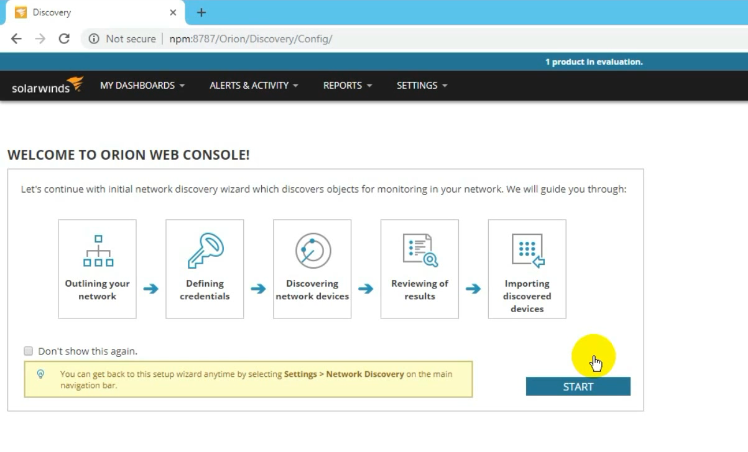Click the lightbulb hint icon
The image size is (748, 452).
(41, 374)
